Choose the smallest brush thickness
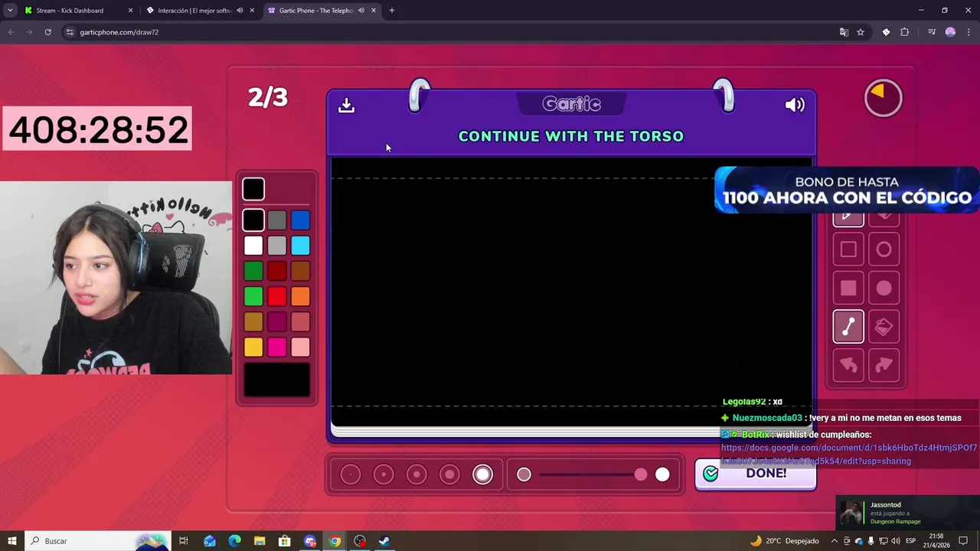The image size is (980, 551). coord(350,474)
